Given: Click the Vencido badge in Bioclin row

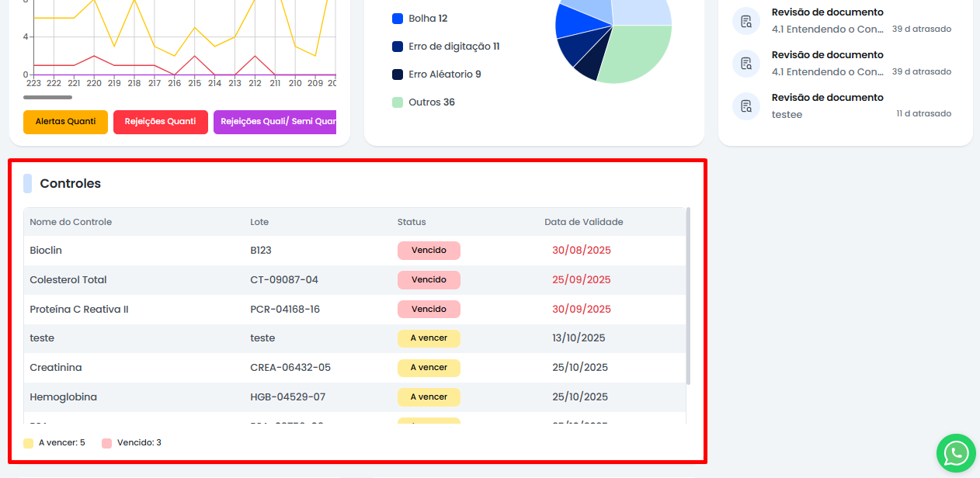Looking at the screenshot, I should click(x=429, y=251).
